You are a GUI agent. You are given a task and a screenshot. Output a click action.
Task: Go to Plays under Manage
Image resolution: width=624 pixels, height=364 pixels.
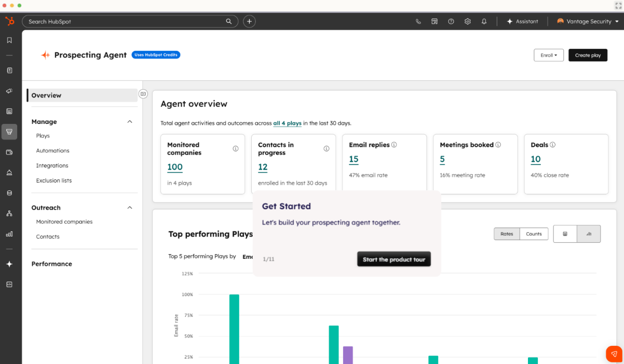click(x=43, y=136)
